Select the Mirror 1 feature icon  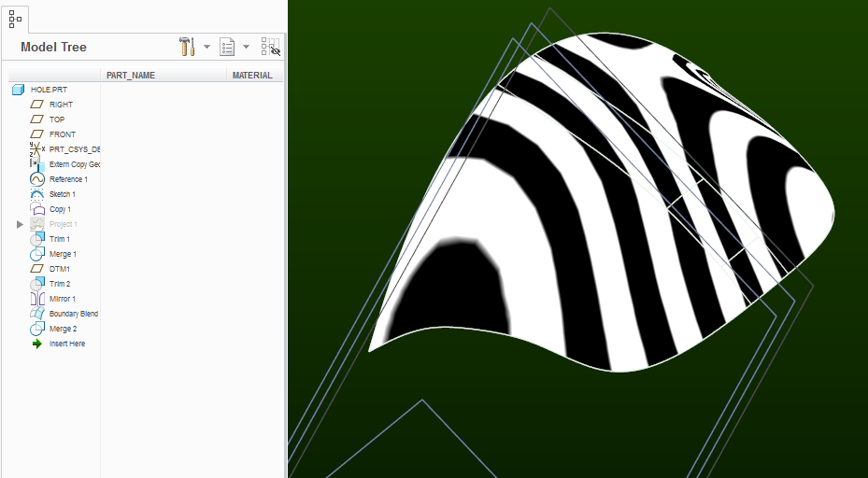[37, 299]
